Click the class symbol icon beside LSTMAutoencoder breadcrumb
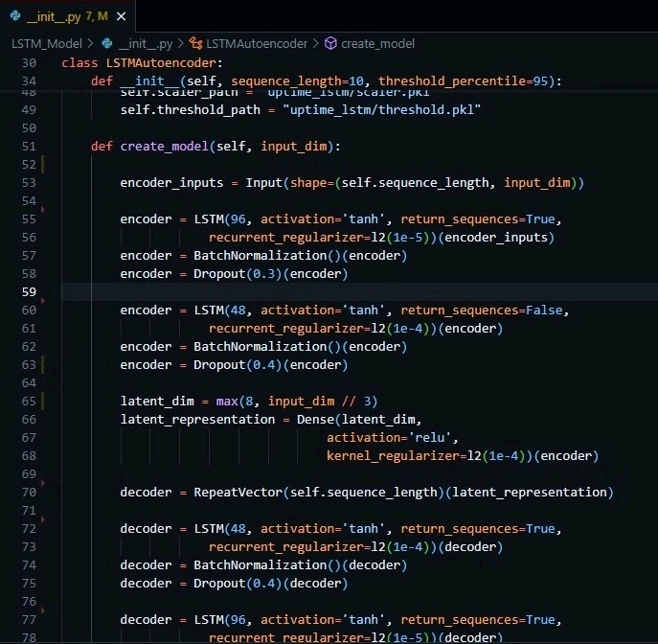 (x=195, y=43)
